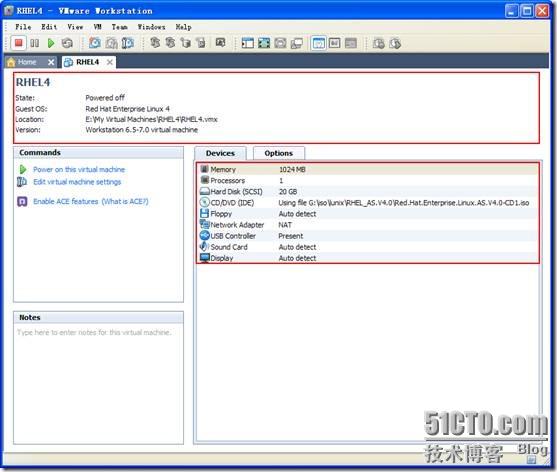Click the Present value for USB Controller
Screen dimensions: 557x472
point(291,236)
